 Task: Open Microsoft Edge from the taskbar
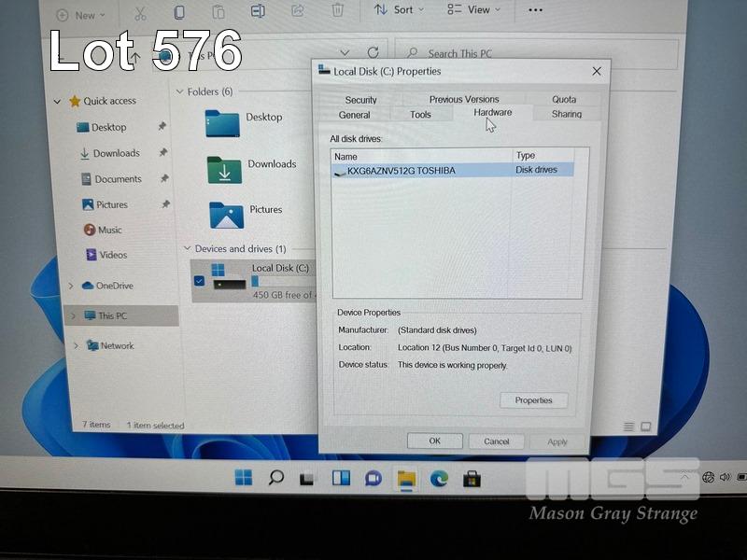click(439, 479)
